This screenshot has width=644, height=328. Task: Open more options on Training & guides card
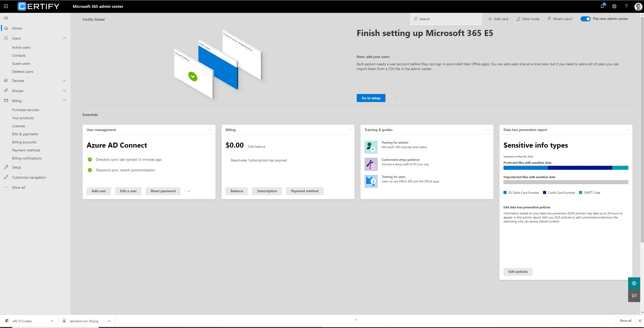click(x=488, y=130)
